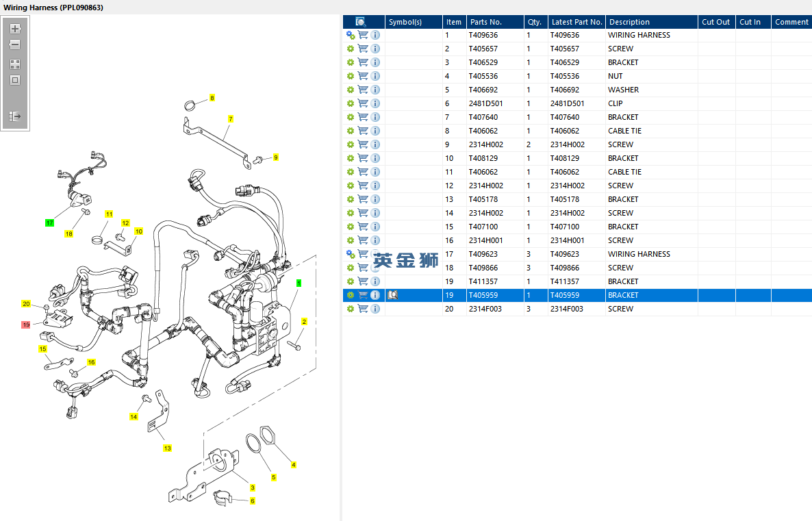
Task: Add screw T405657 to cart
Action: 363,49
